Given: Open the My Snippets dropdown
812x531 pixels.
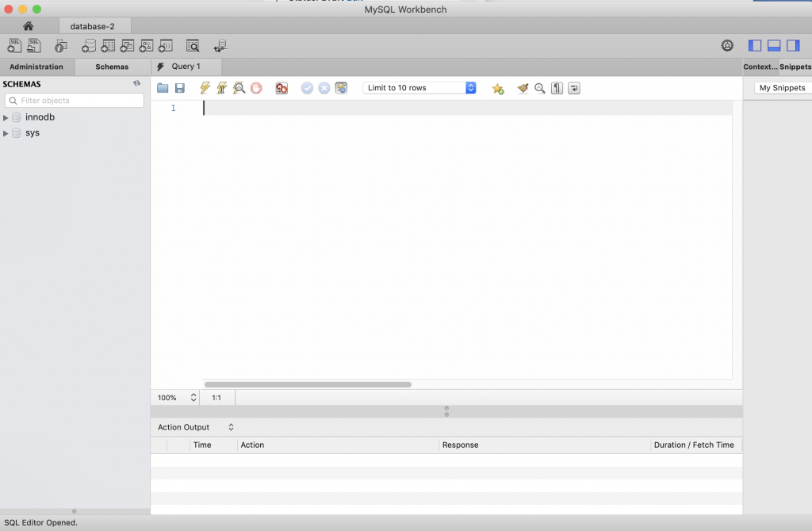Looking at the screenshot, I should tap(783, 88).
